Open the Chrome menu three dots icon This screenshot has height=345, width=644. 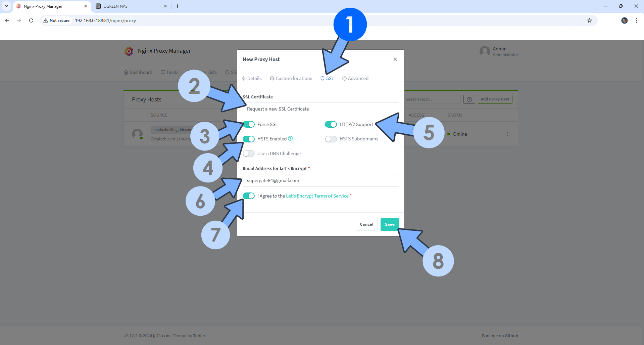(x=636, y=20)
